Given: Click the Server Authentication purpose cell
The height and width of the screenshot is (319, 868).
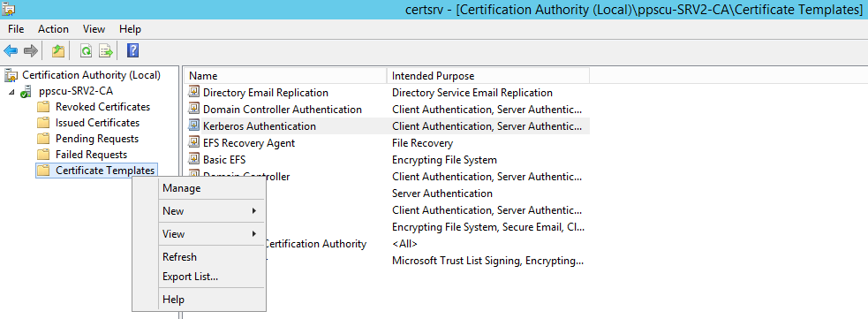Looking at the screenshot, I should tap(442, 194).
